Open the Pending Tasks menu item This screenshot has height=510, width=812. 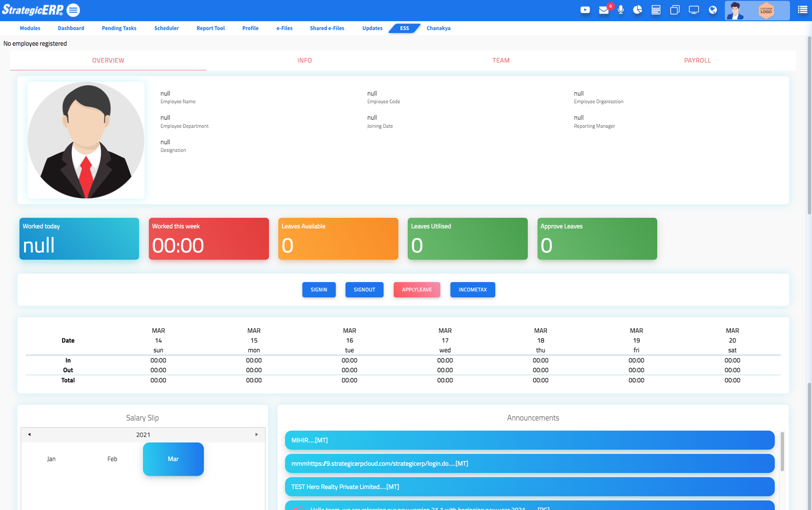tap(119, 28)
